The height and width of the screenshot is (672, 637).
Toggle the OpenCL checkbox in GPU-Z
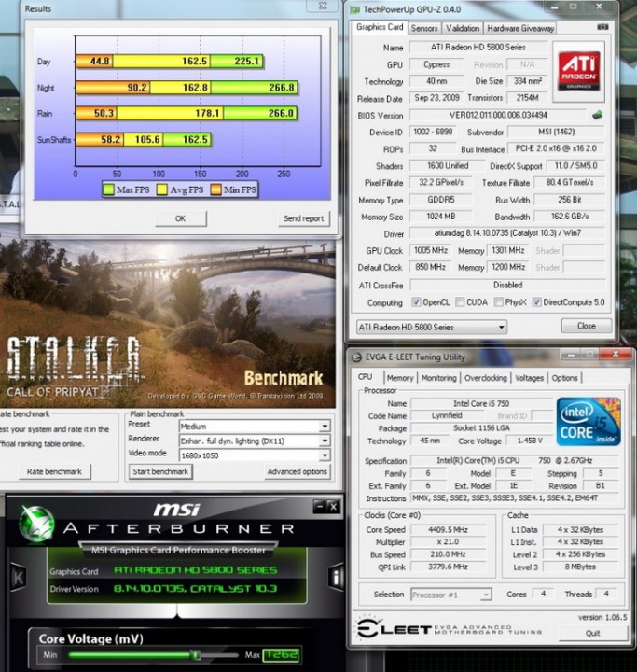point(416,302)
